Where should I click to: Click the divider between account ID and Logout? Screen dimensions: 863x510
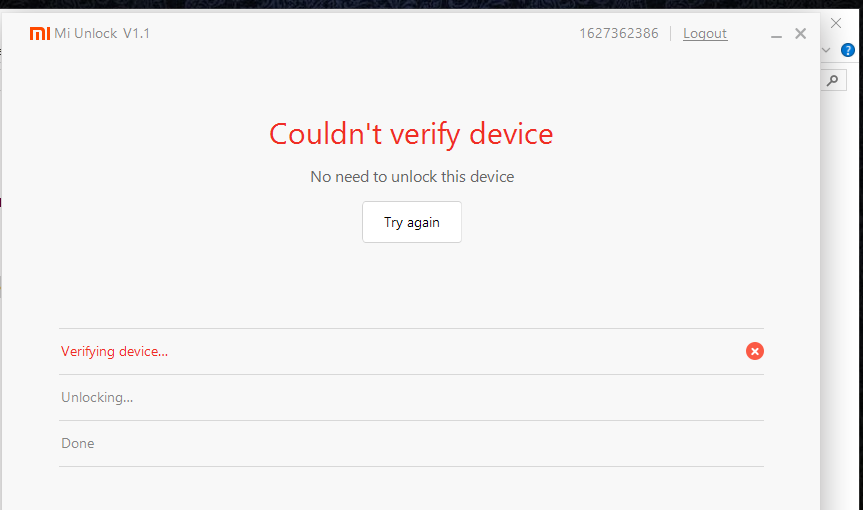point(671,34)
